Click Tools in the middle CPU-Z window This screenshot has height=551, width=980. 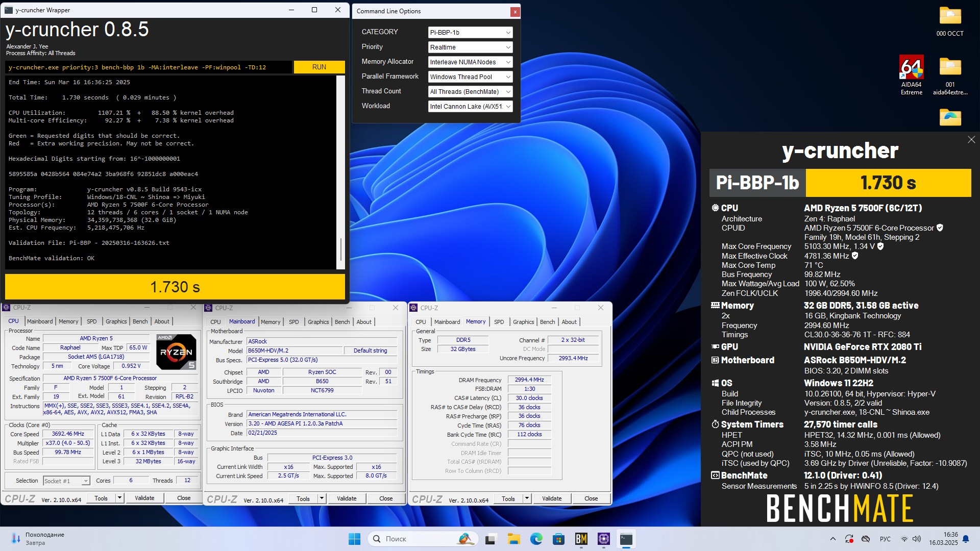click(x=303, y=498)
